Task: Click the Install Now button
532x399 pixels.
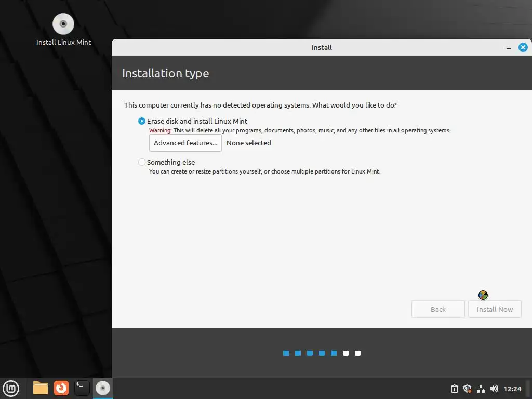Action: (495, 309)
